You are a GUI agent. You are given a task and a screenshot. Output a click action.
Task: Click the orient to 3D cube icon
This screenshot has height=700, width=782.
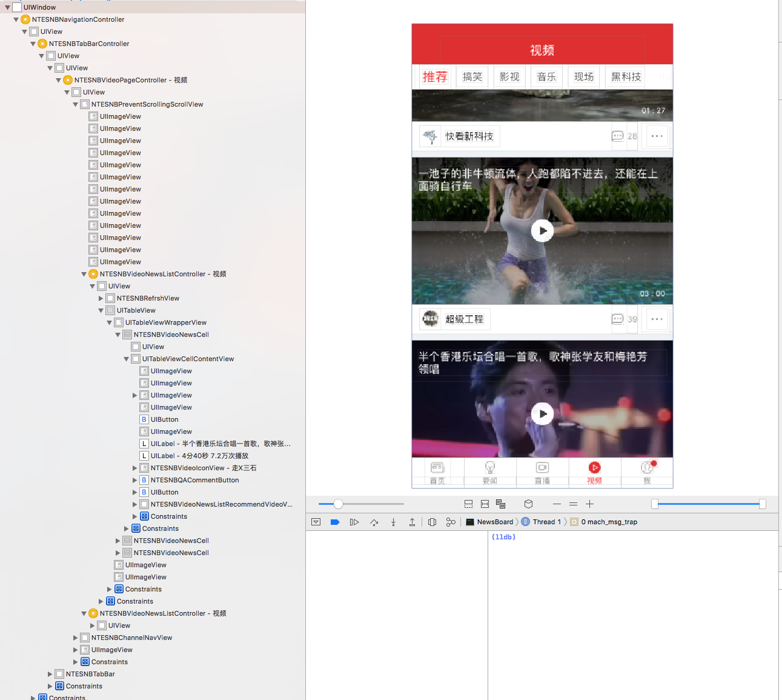pos(528,504)
